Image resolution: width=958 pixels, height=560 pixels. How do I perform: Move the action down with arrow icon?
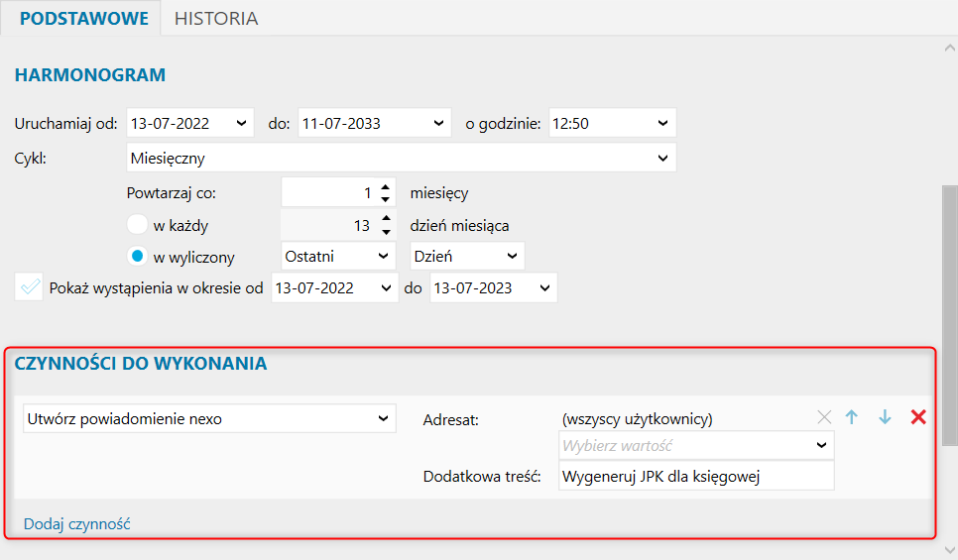point(885,417)
